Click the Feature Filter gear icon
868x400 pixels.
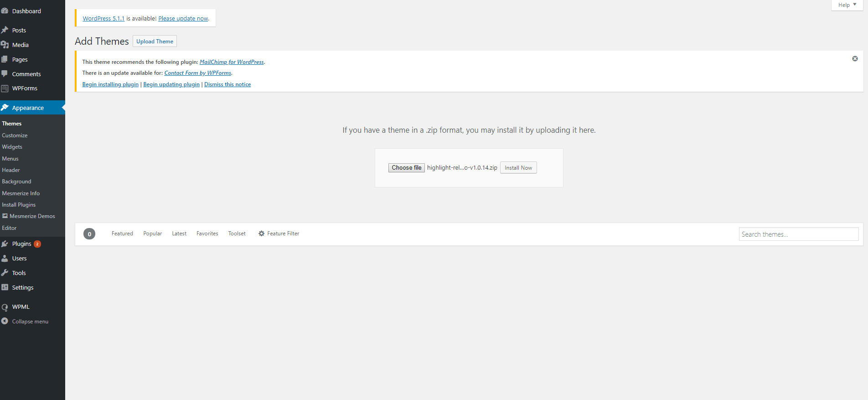pyautogui.click(x=261, y=234)
